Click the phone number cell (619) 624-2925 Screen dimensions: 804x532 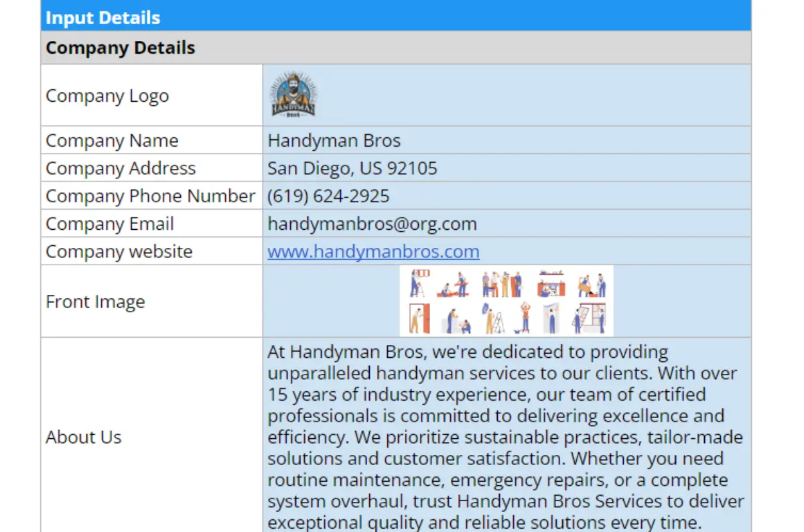(507, 196)
